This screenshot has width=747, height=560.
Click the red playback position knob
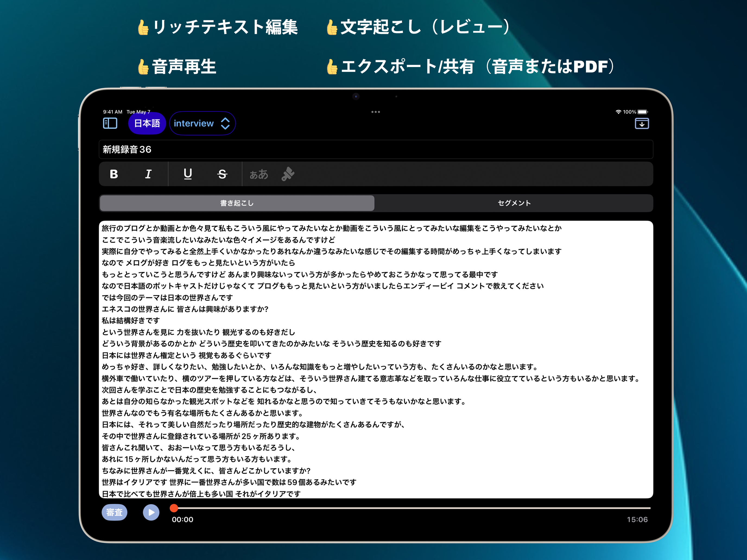pos(174,508)
